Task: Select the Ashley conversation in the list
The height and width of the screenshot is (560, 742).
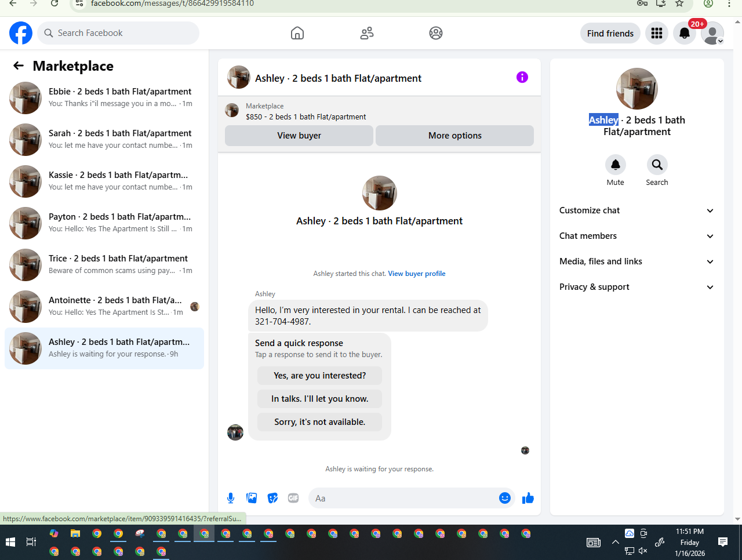Action: point(104,348)
